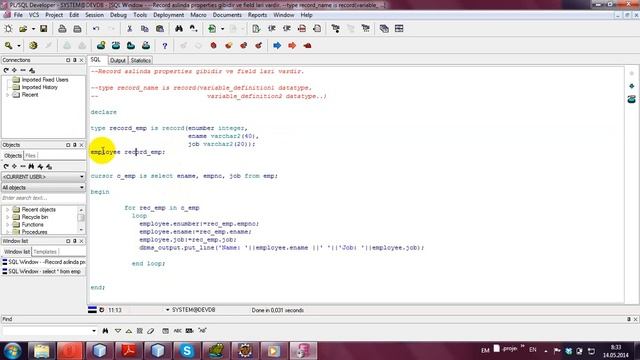Toggle the pin on Connections panel
Image resolution: width=640 pixels, height=360 pixels.
(x=75, y=60)
